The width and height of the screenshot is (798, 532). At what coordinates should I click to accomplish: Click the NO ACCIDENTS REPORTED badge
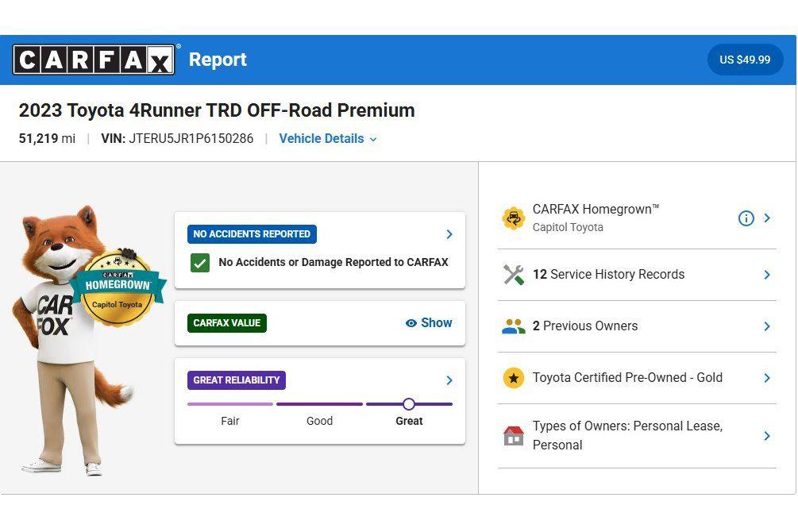tap(252, 234)
